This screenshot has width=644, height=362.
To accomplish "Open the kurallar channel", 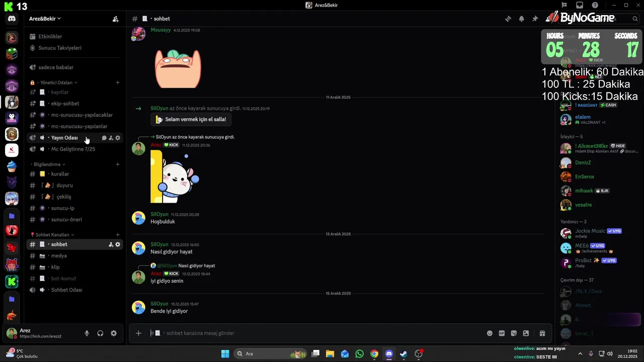I will tap(75, 174).
